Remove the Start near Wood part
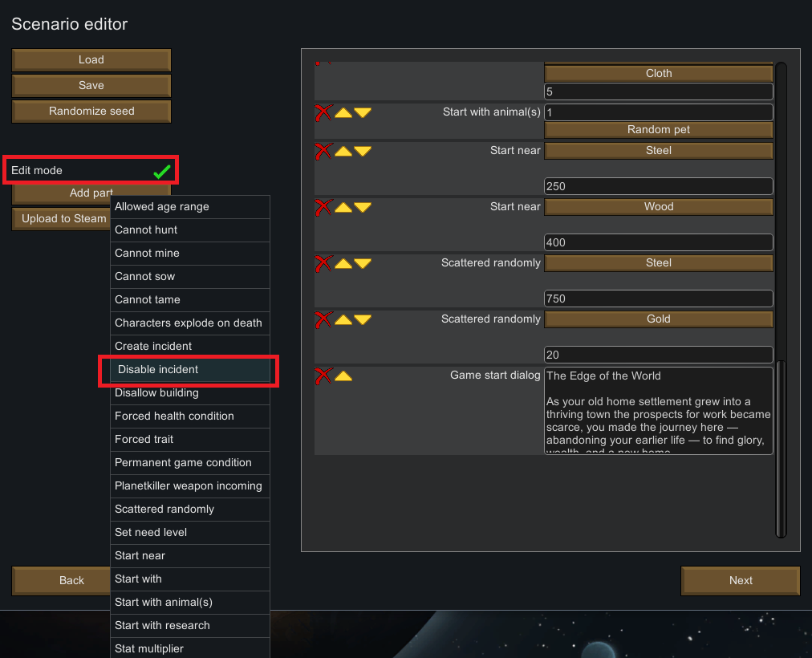Image resolution: width=812 pixels, height=658 pixels. tap(323, 207)
